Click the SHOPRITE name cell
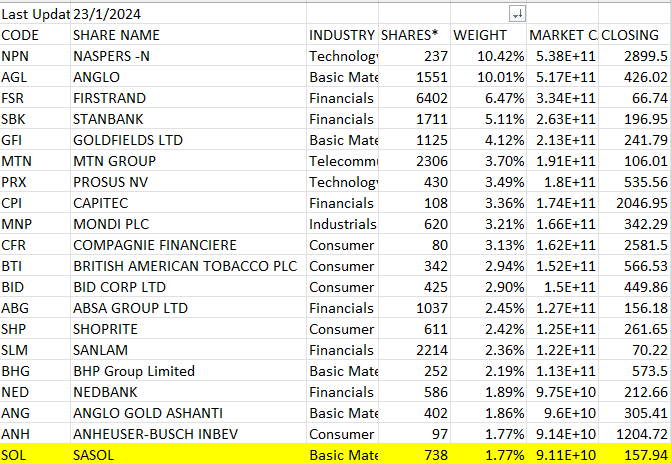Image resolution: width=671 pixels, height=464 pixels. coord(188,329)
